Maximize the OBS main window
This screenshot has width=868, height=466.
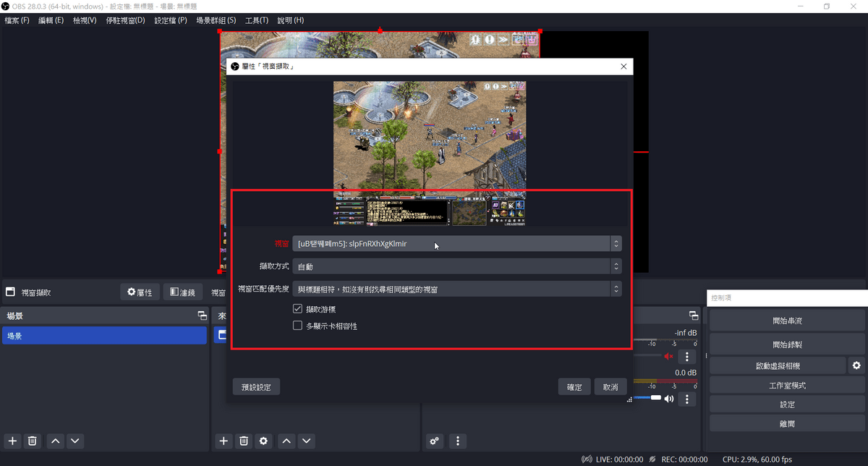(826, 7)
